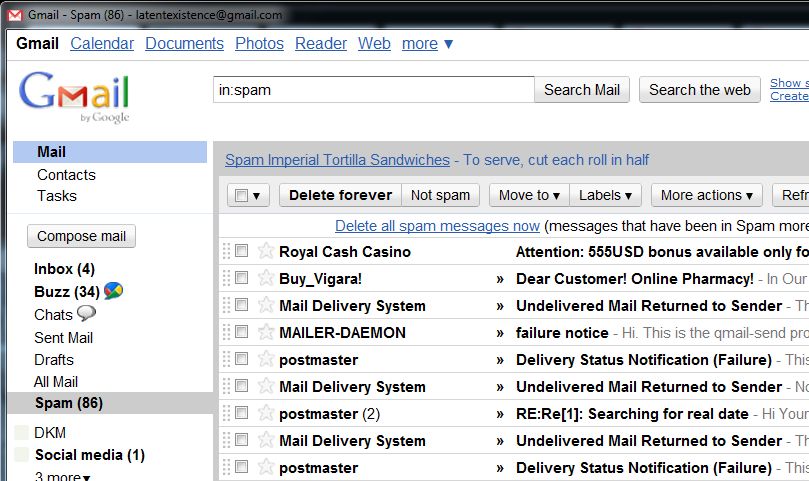Click the Buzz colored icon
This screenshot has height=481, width=809.
(114, 291)
